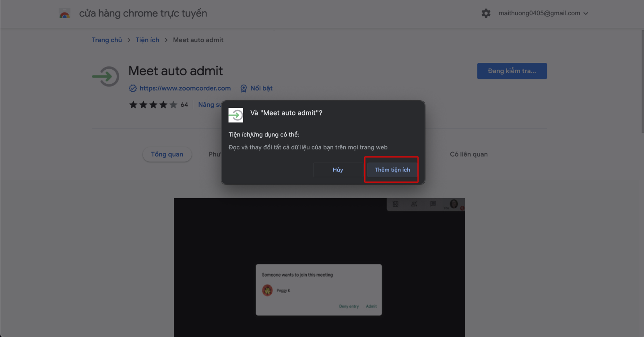Expand the maithuong0405@gmail.com account dropdown
This screenshot has width=644, height=337.
(543, 13)
